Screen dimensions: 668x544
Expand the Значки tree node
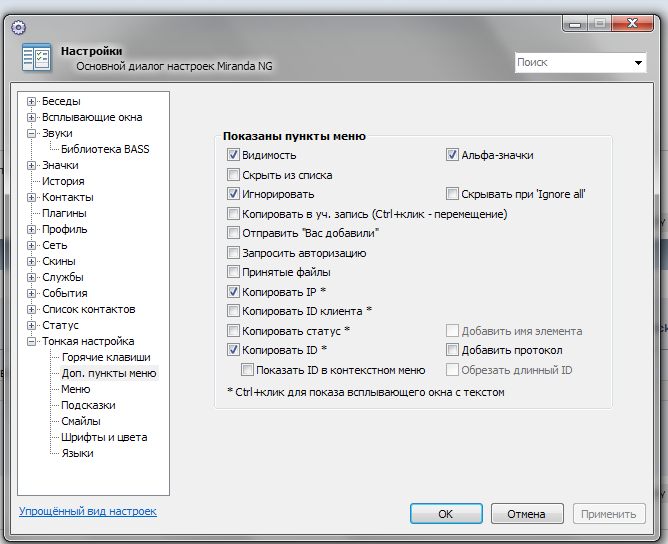[x=31, y=165]
